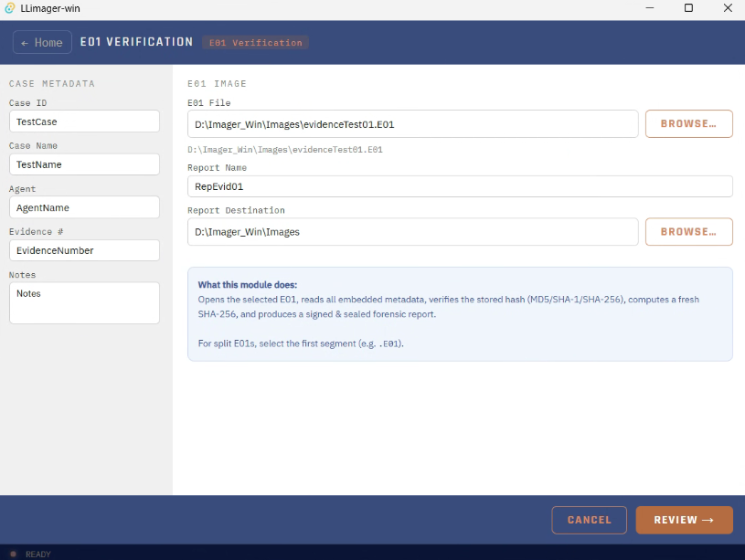Viewport: 745px width, 560px height.
Task: Cancel the E01 verification
Action: [590, 520]
